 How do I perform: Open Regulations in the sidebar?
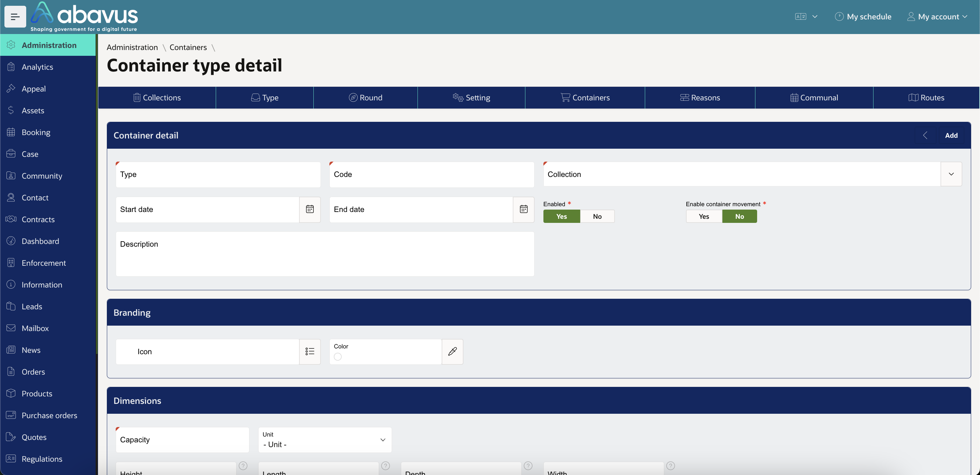[x=48, y=459]
